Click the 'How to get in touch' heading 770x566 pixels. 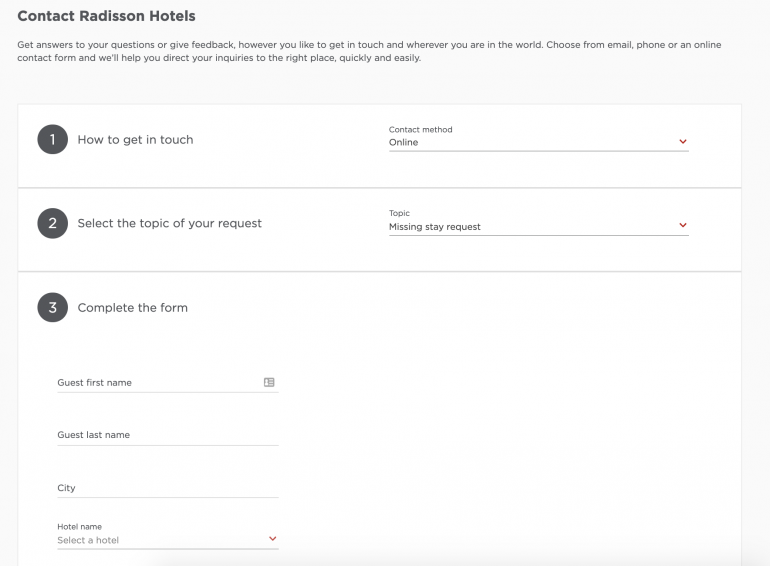[135, 140]
